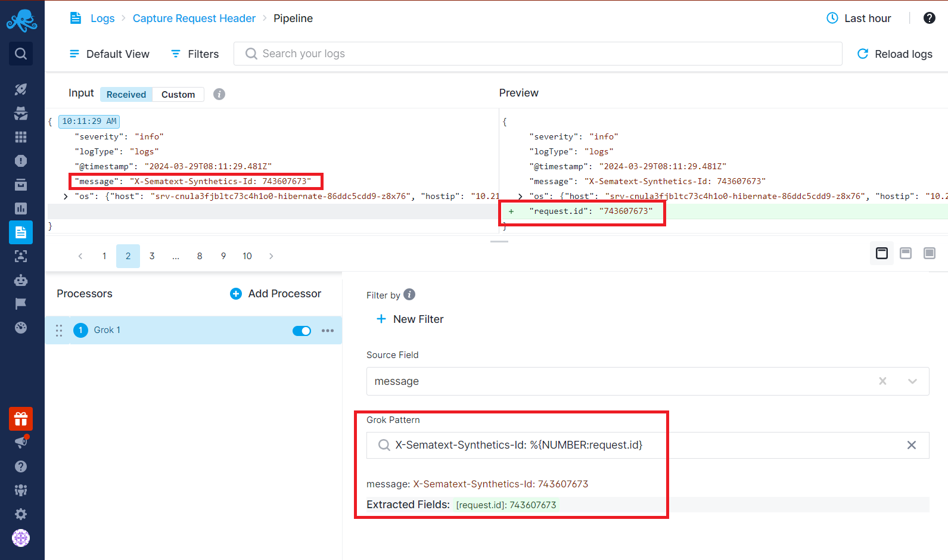Select the Received input option
This screenshot has height=560, width=948.
pyautogui.click(x=126, y=95)
